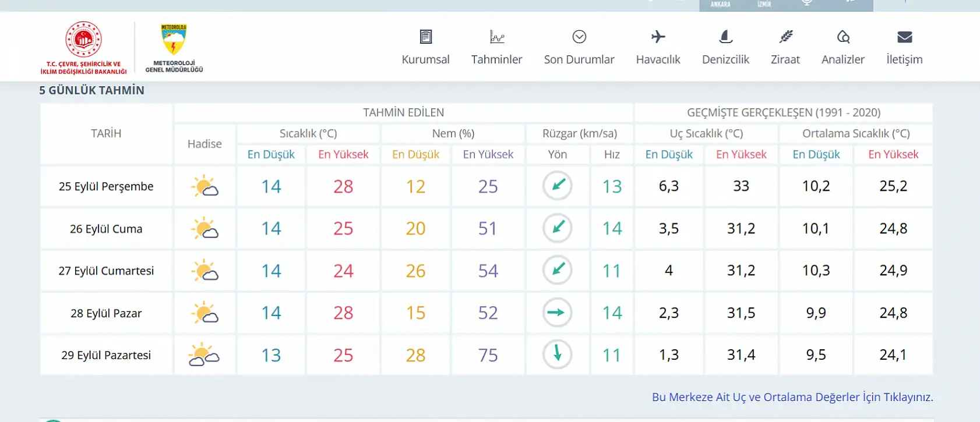980x422 pixels.
Task: Click the Çevre, Şehircilik Bakanlığı red emblem
Action: coord(83,40)
